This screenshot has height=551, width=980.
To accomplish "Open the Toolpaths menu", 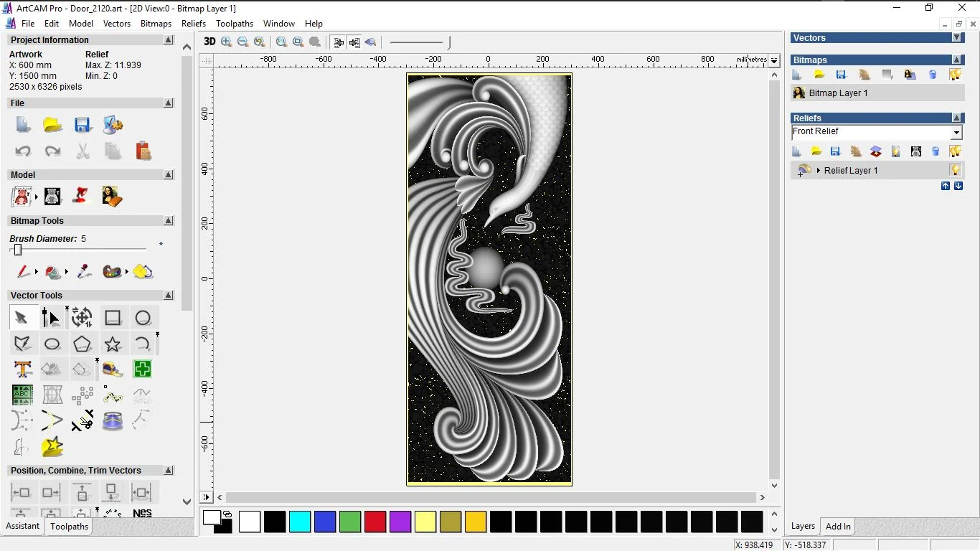I will 235,24.
